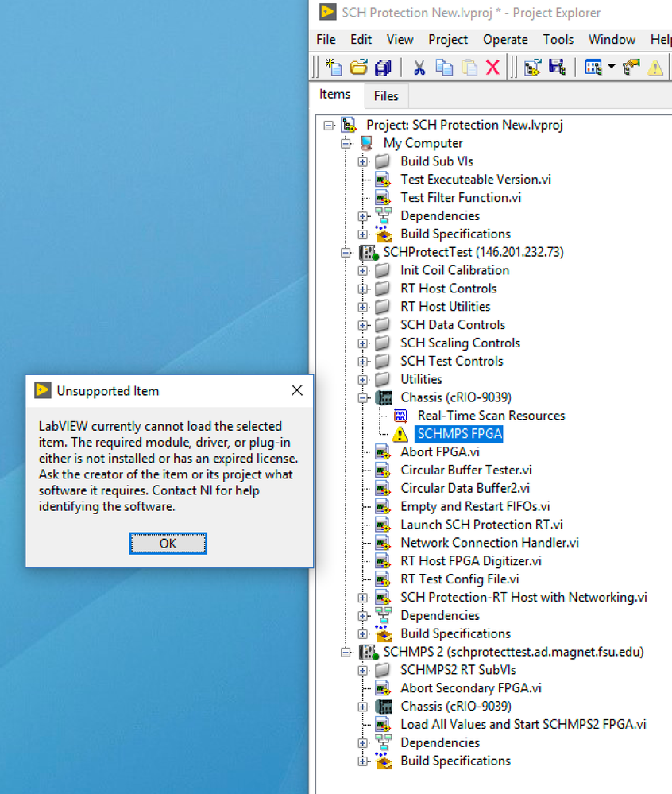Switch to the Items tab
The width and height of the screenshot is (672, 794).
[335, 95]
